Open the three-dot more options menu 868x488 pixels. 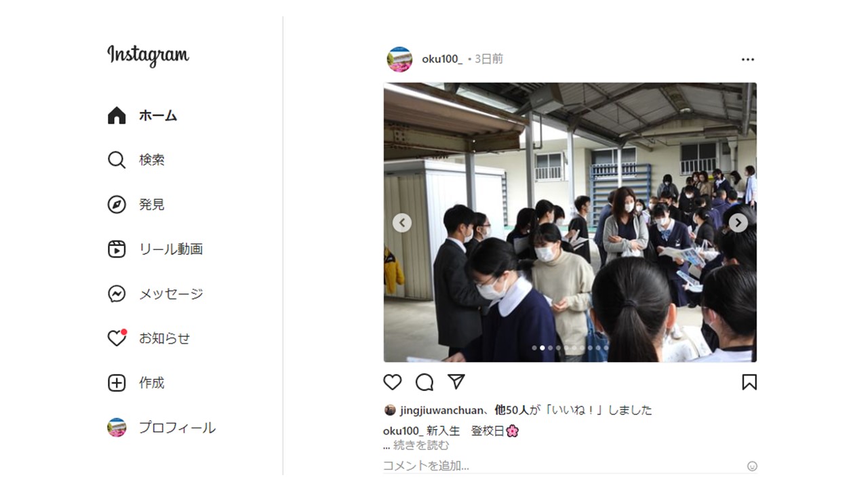coord(748,60)
